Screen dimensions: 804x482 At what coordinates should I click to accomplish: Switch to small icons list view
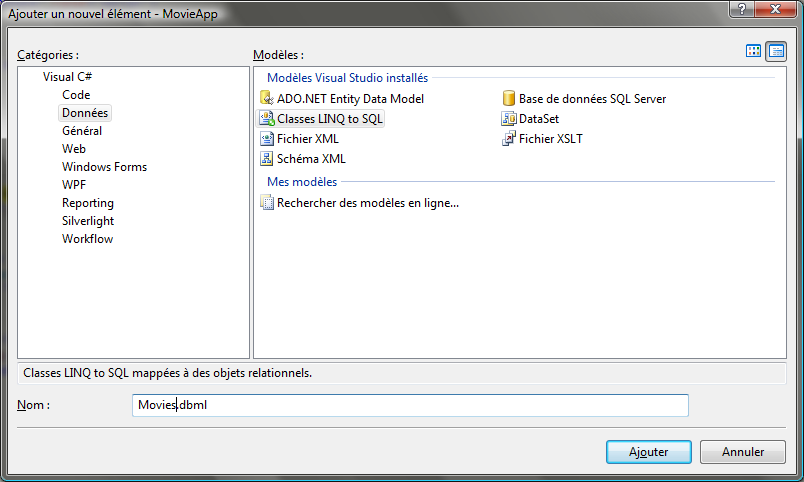coord(776,51)
